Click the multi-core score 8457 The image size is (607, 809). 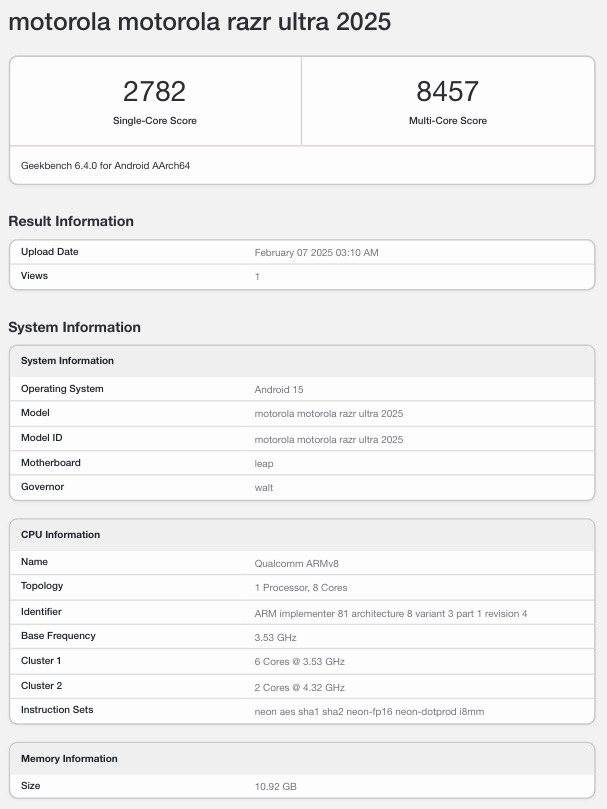[x=448, y=91]
